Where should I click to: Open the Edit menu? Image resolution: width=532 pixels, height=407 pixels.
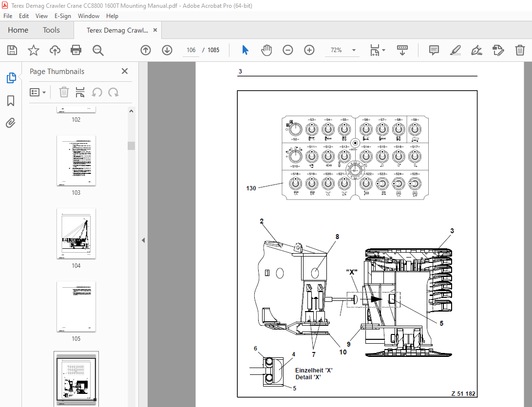point(24,16)
